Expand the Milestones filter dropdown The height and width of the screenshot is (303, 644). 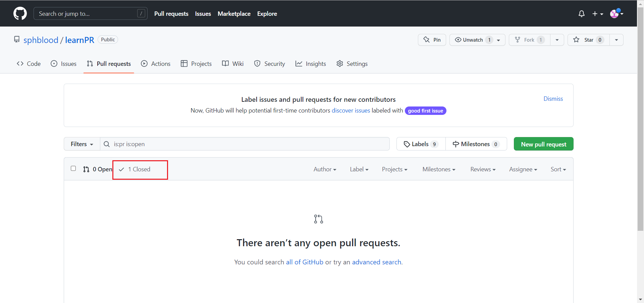(439, 169)
